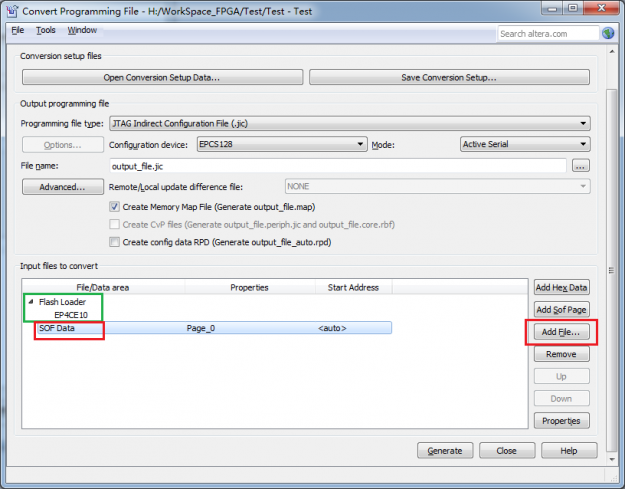Click Save Conversion Setup button
This screenshot has height=489, width=625.
click(x=449, y=77)
